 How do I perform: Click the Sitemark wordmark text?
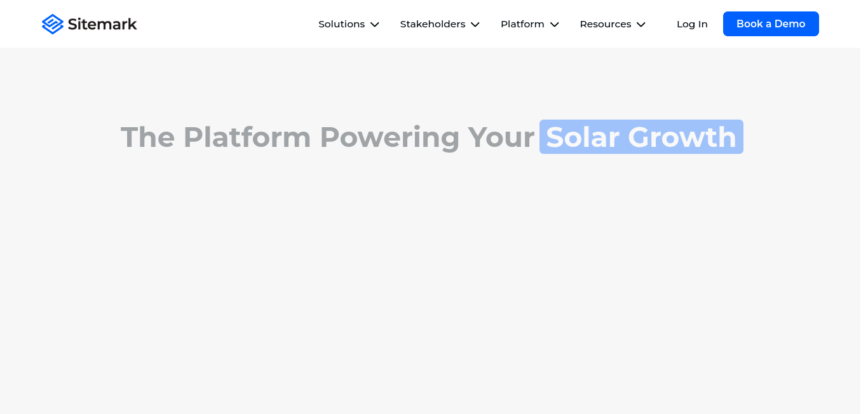[102, 24]
